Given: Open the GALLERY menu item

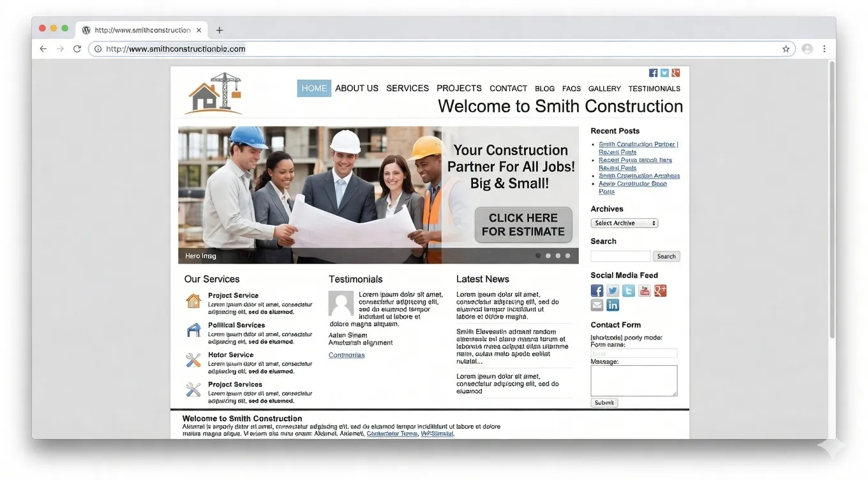Looking at the screenshot, I should (604, 89).
